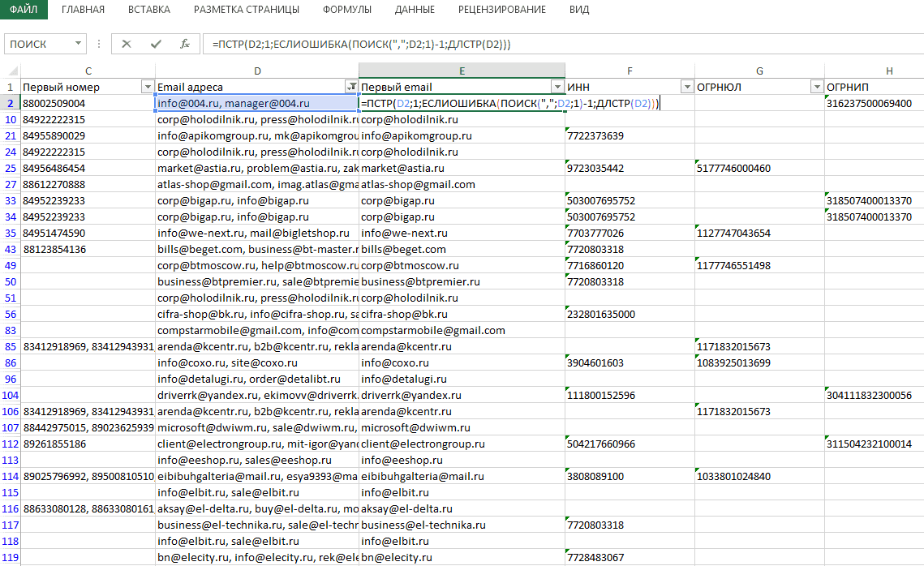924x566 pixels.
Task: Select row 119 header
Action: [x=11, y=557]
